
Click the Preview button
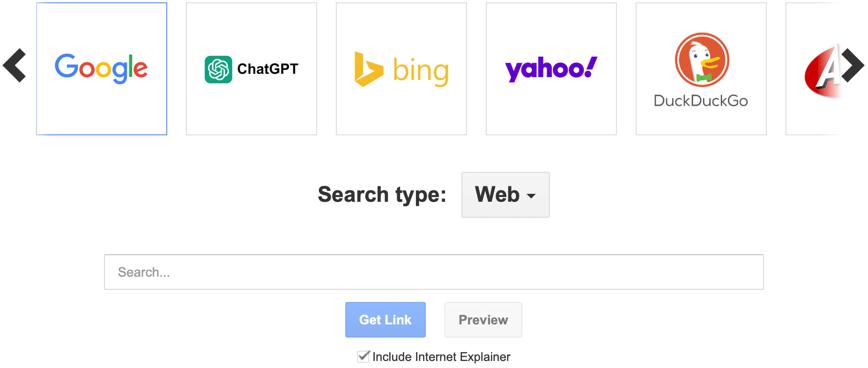point(483,320)
